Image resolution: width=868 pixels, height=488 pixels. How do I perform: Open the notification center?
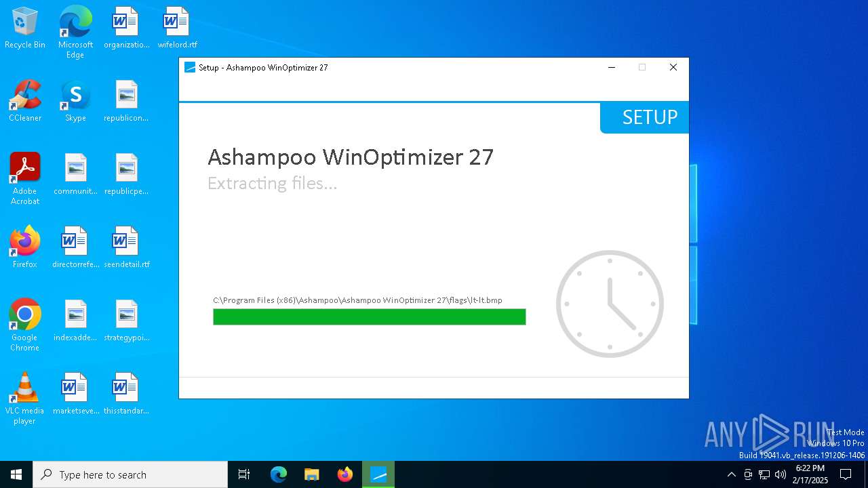coord(846,474)
